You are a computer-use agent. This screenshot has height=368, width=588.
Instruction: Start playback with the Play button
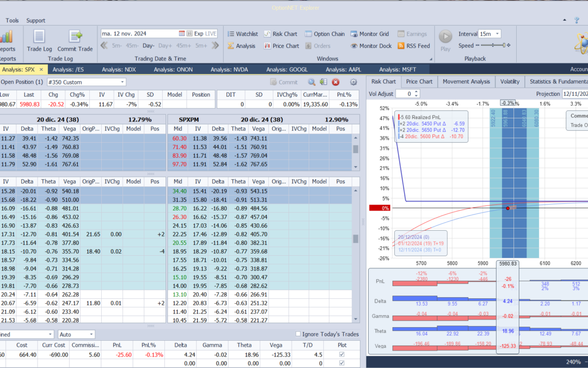click(445, 37)
